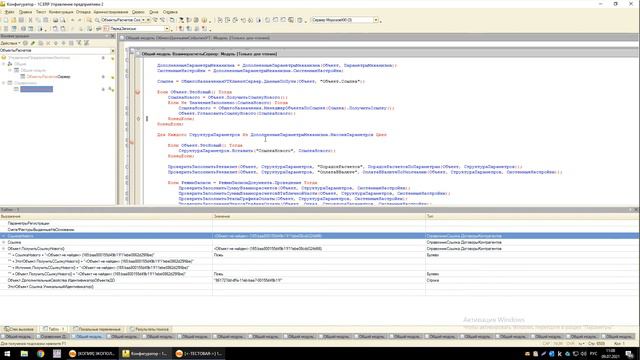This screenshot has width=640, height=360.
Task: Click the delete X icon in configuration panel
Action: 48,43
